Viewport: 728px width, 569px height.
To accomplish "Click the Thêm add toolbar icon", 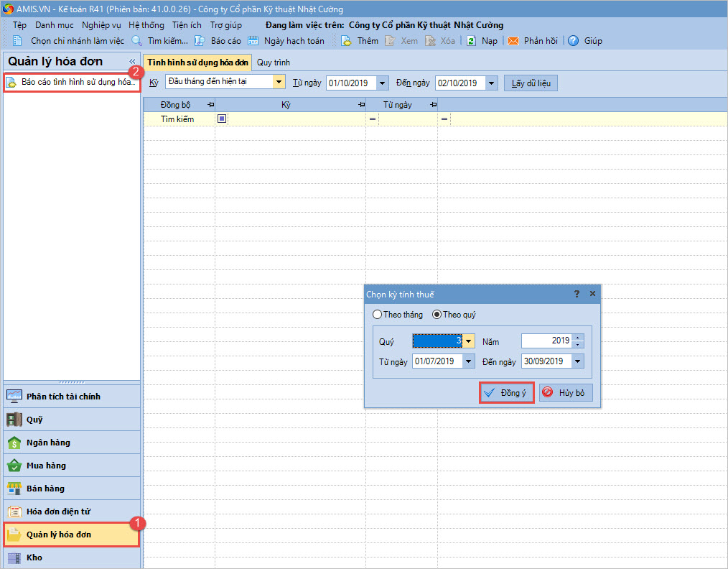I will [346, 41].
